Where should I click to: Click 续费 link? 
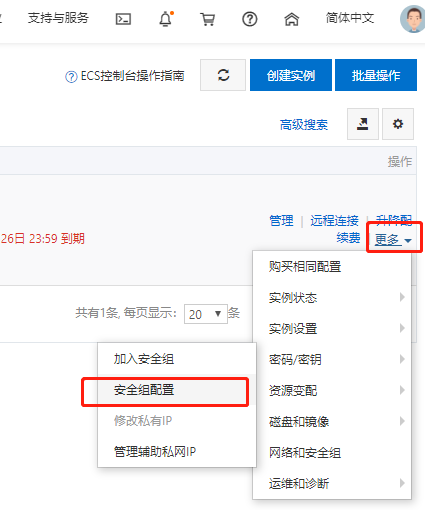[x=348, y=238]
